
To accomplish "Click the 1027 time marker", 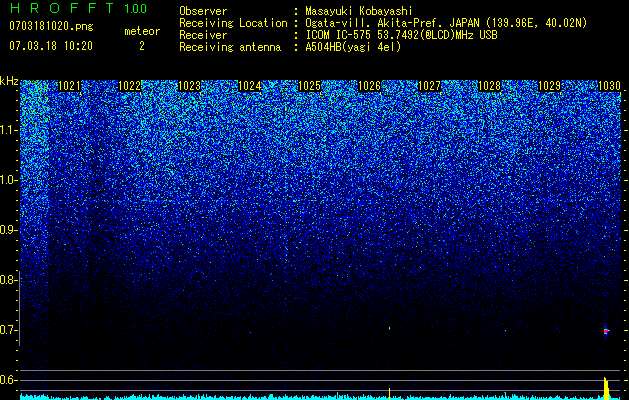I will (429, 86).
